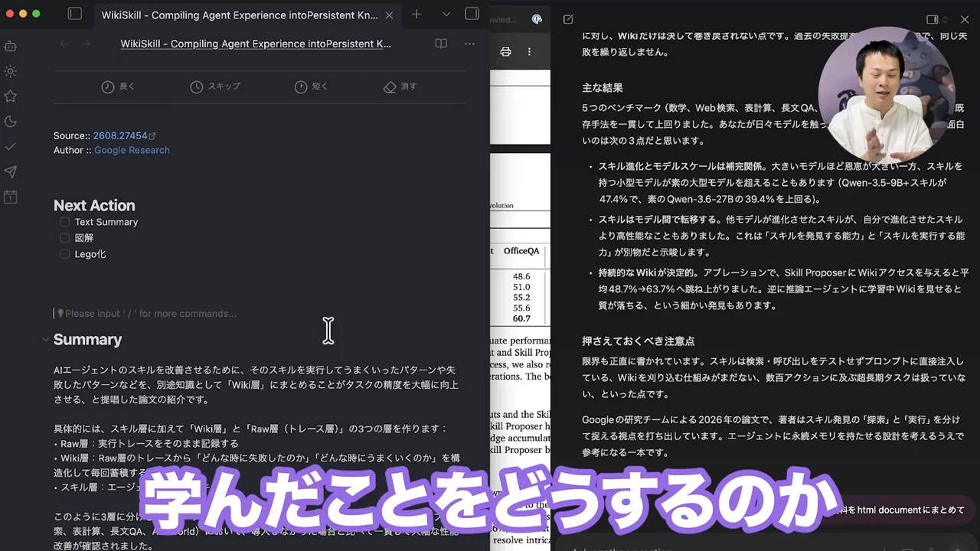Click the 消す eraser button
The height and width of the screenshot is (551, 980).
pos(400,86)
